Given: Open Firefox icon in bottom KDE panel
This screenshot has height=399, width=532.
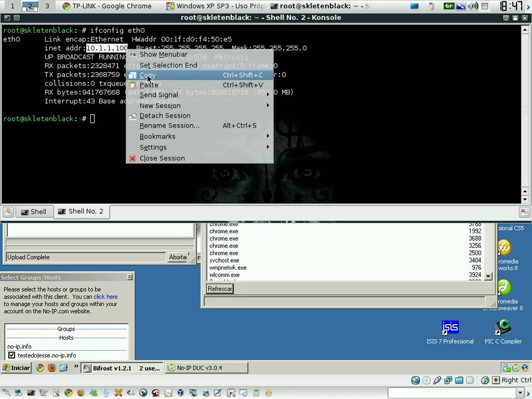Looking at the screenshot, I should (x=81, y=393).
